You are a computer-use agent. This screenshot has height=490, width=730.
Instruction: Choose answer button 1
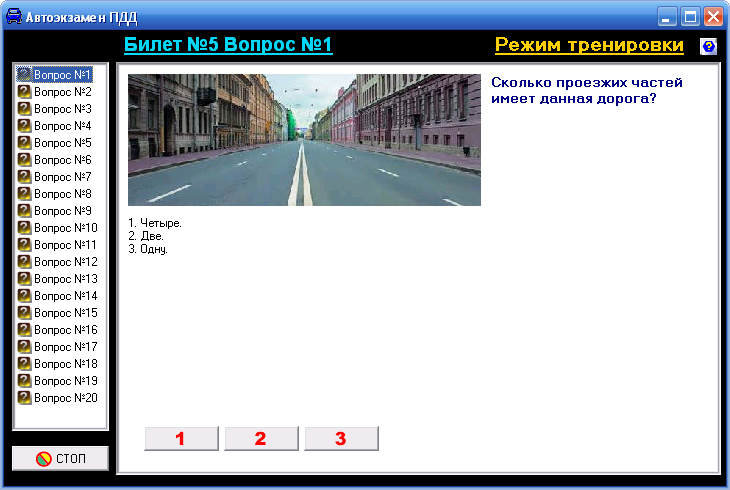coord(181,438)
